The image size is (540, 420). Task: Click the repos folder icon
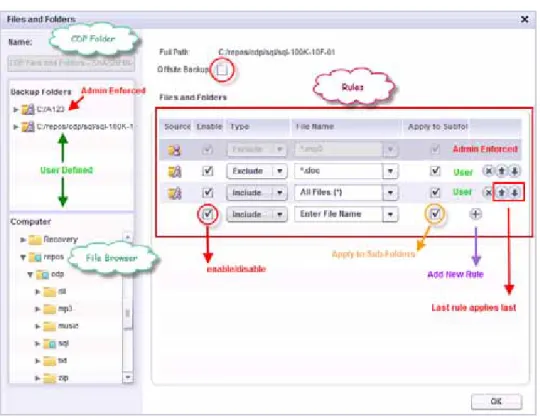(35, 257)
